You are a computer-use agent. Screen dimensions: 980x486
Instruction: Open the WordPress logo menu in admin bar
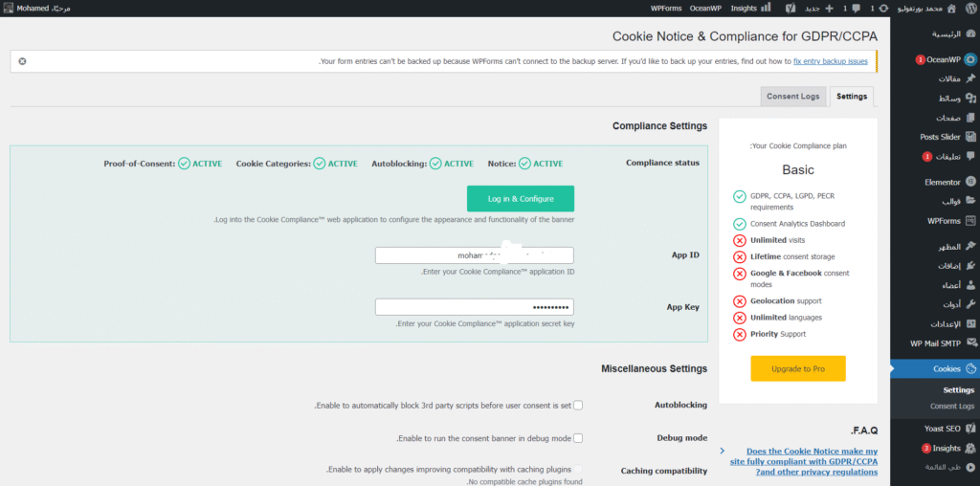tap(969, 8)
